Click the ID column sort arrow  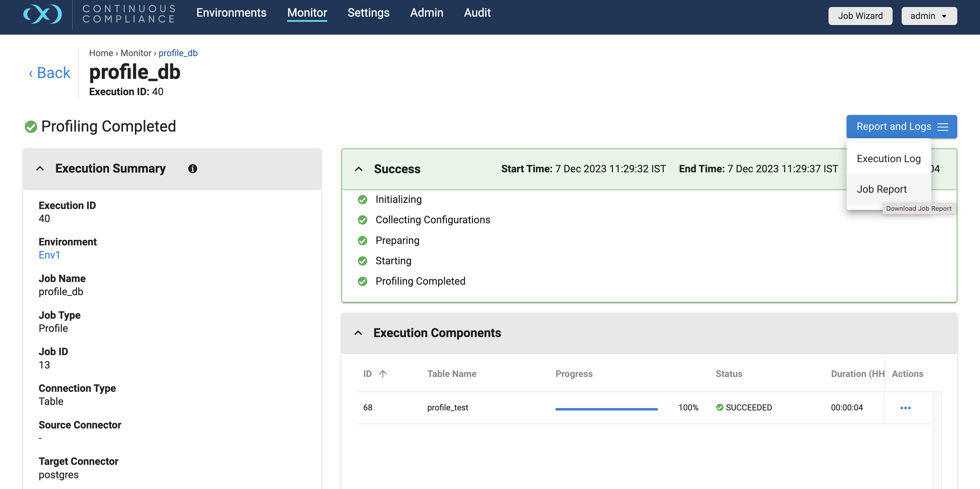pyautogui.click(x=383, y=374)
